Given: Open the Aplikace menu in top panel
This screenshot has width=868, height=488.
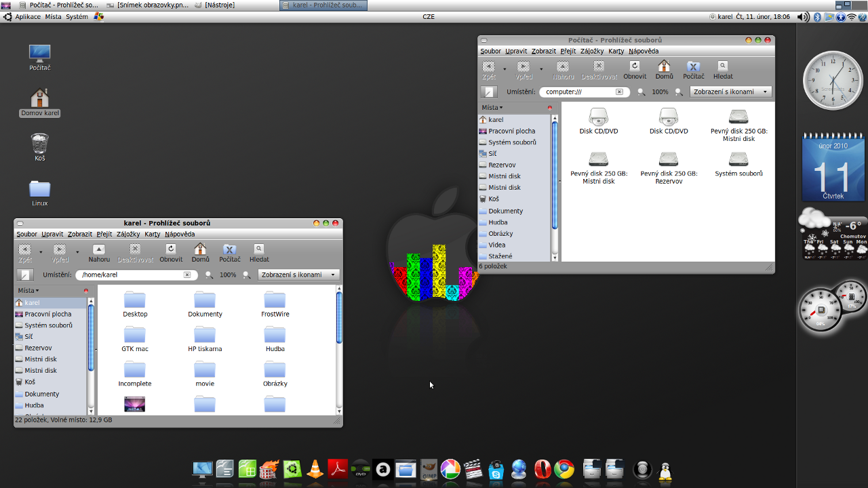Looking at the screenshot, I should pyautogui.click(x=27, y=17).
